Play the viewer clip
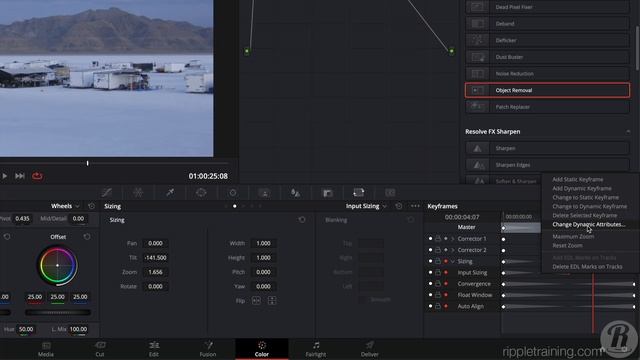The height and width of the screenshot is (360, 640). click(4, 176)
